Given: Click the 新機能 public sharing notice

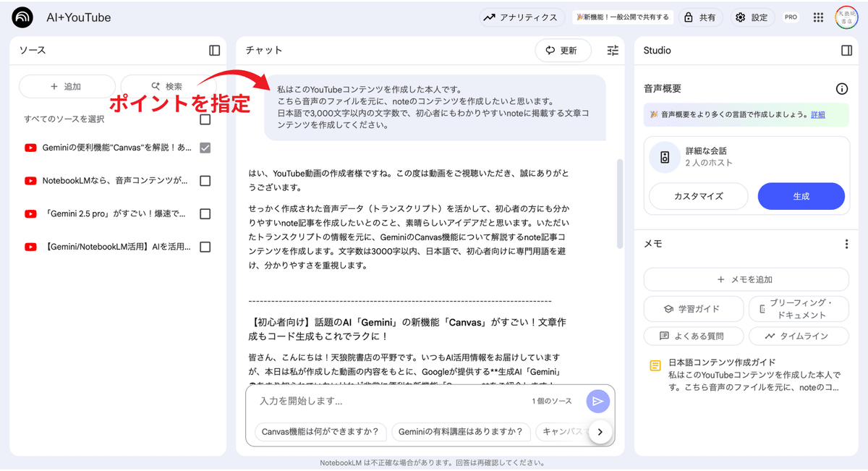Looking at the screenshot, I should [623, 17].
